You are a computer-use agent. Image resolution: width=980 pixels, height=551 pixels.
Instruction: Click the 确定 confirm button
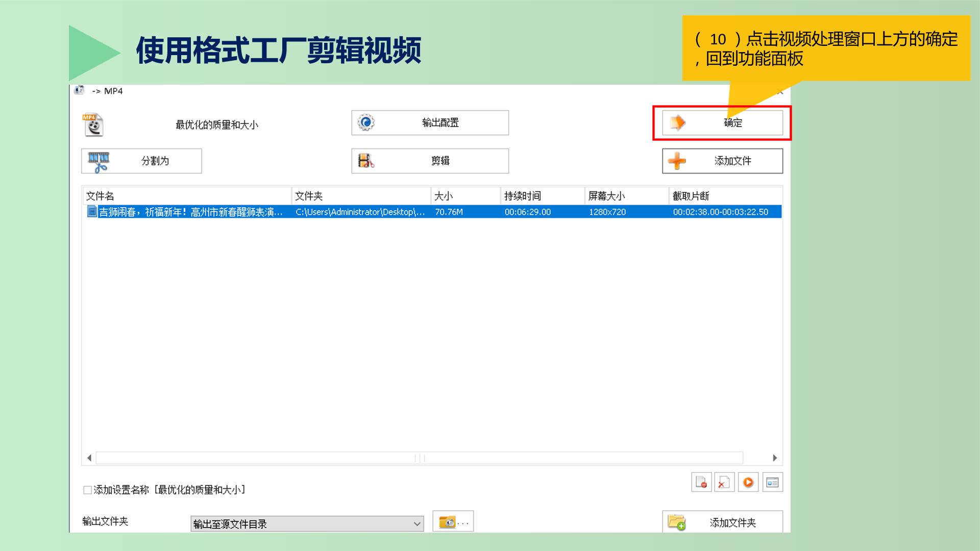[722, 122]
